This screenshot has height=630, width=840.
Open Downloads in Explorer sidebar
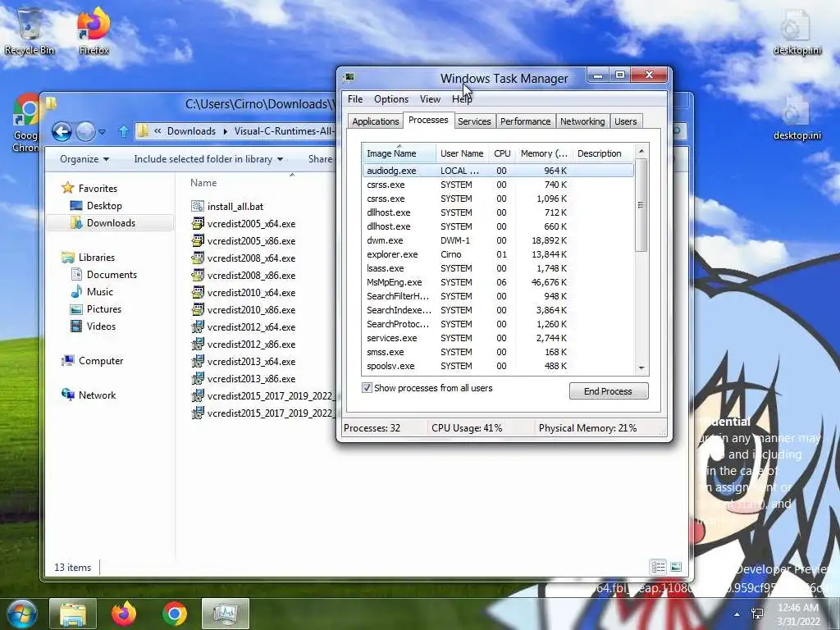point(111,223)
